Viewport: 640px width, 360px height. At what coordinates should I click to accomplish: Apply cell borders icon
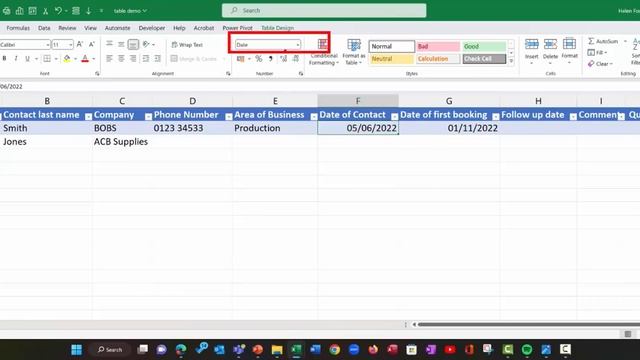(47, 59)
